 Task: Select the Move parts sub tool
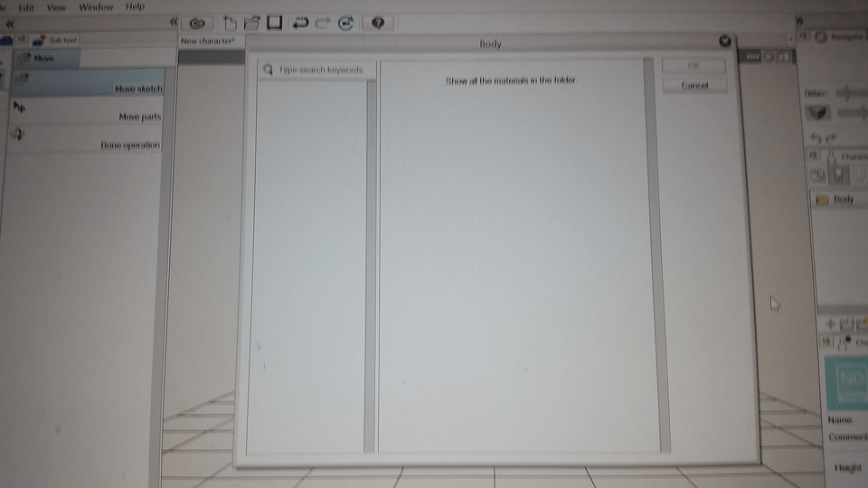point(88,110)
